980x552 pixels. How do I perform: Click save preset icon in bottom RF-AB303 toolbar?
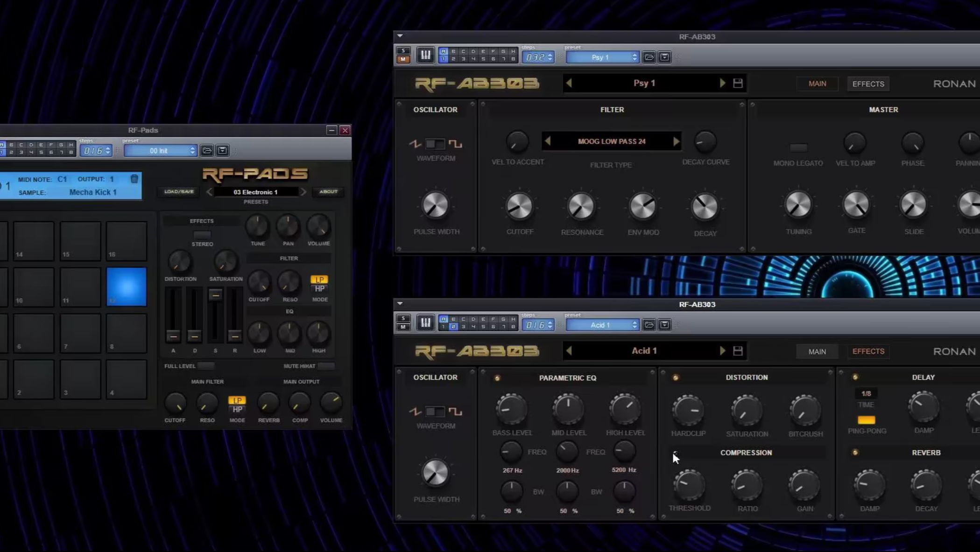664,325
